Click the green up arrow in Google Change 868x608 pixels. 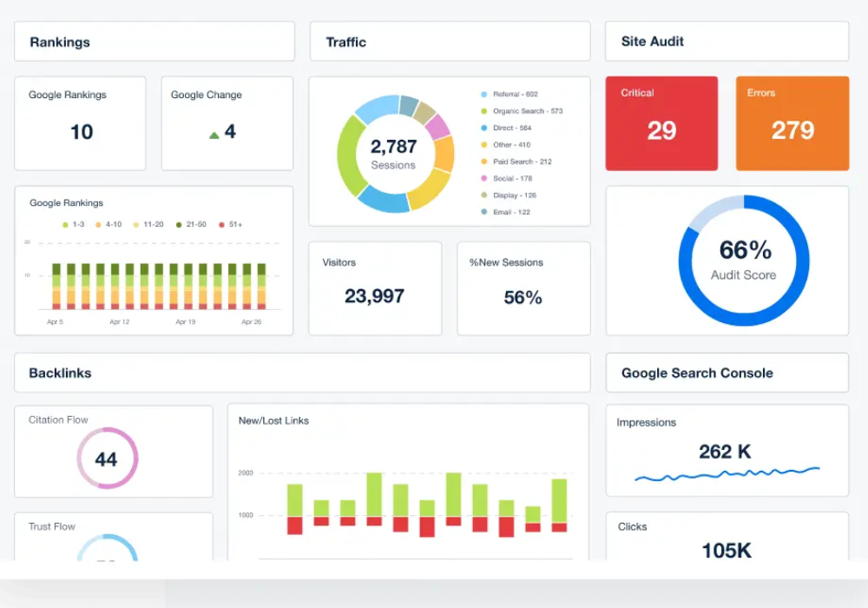pos(214,135)
